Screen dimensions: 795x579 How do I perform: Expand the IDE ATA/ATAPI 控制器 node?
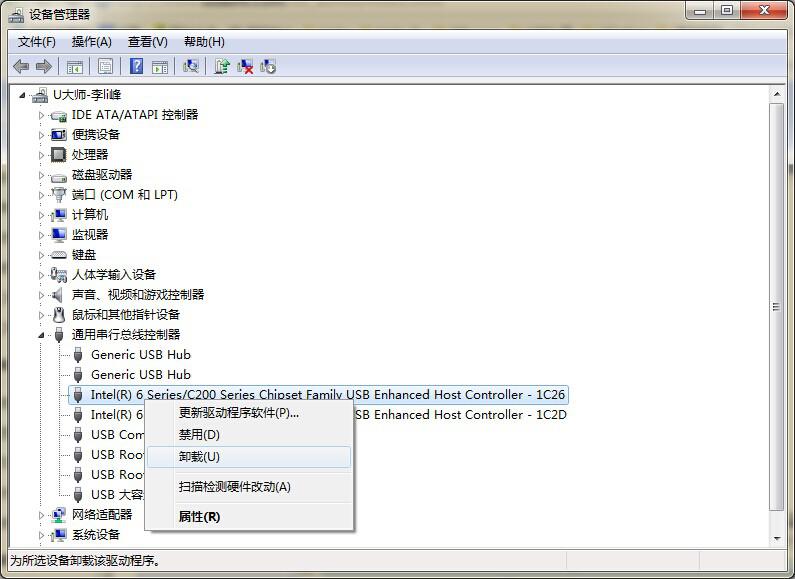tap(42, 115)
